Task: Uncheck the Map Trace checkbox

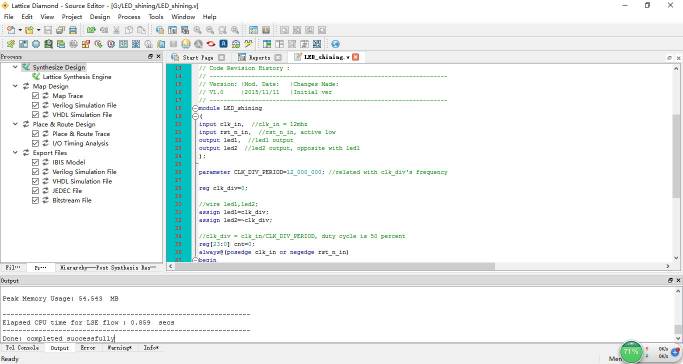Action: [36, 96]
